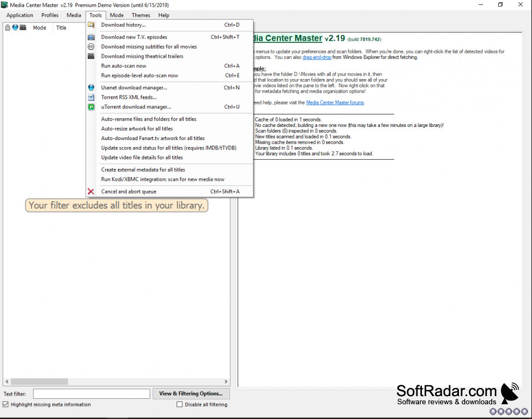Open the Profiles menu
Screen dimensions: 532x419
[x=50, y=15]
